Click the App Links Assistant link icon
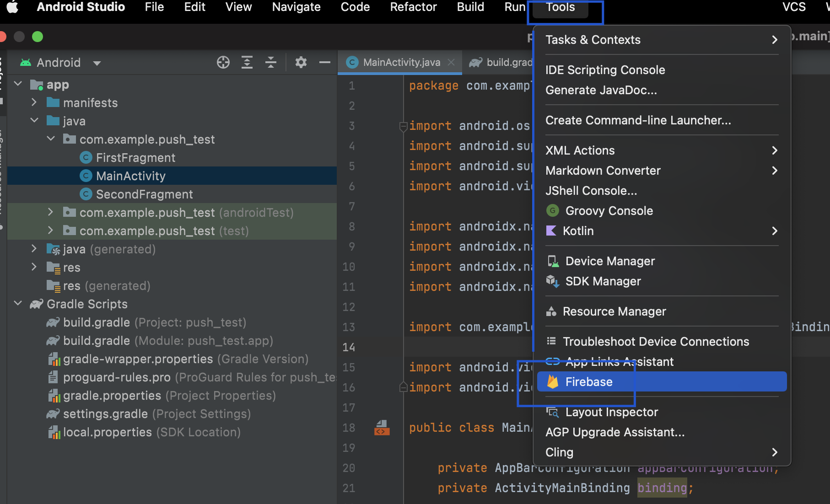 [x=553, y=361]
